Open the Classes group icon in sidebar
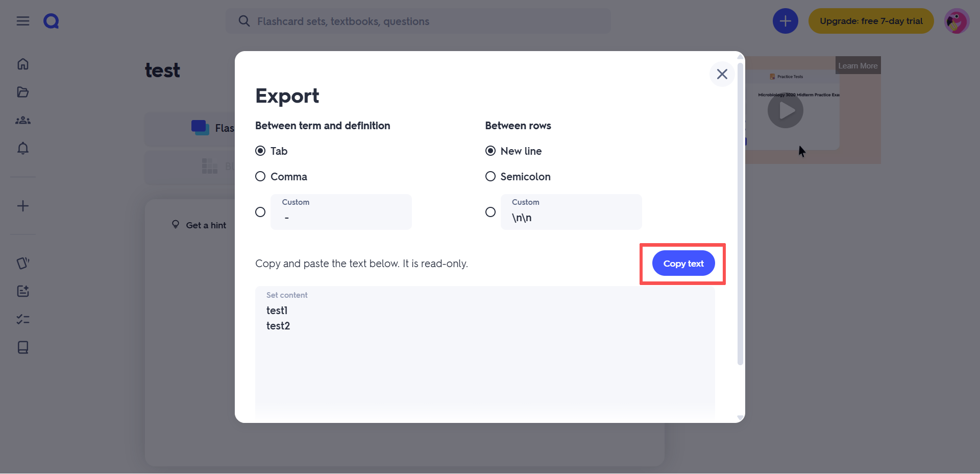980x474 pixels. [x=23, y=121]
